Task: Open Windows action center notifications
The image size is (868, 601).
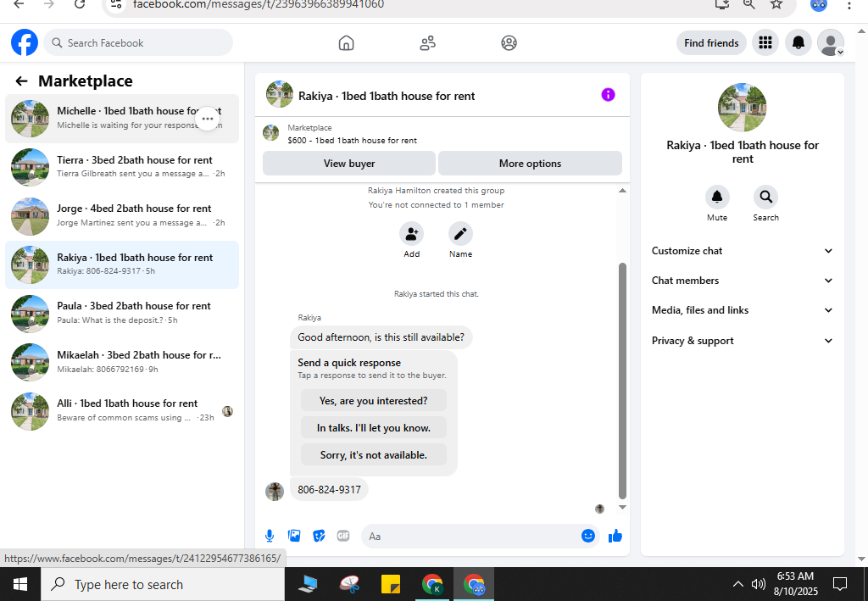Action: 840,584
